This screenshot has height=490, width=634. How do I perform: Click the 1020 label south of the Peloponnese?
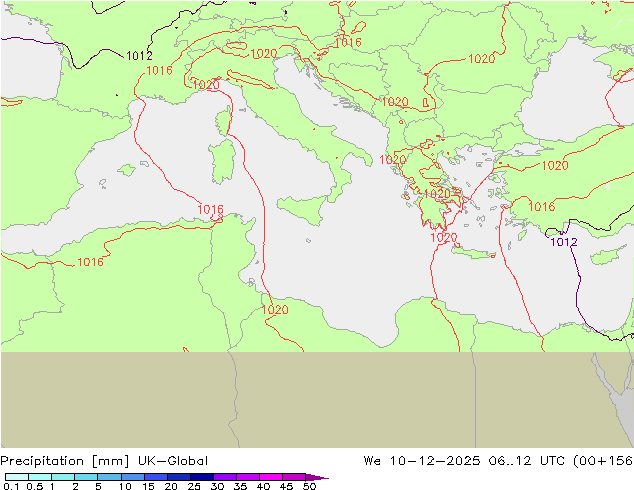tap(444, 237)
